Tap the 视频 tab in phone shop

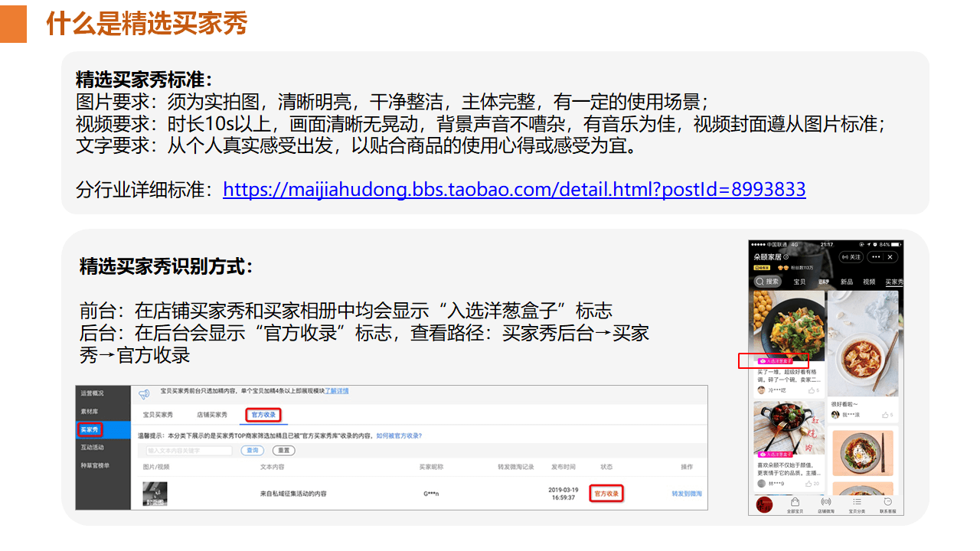(869, 282)
